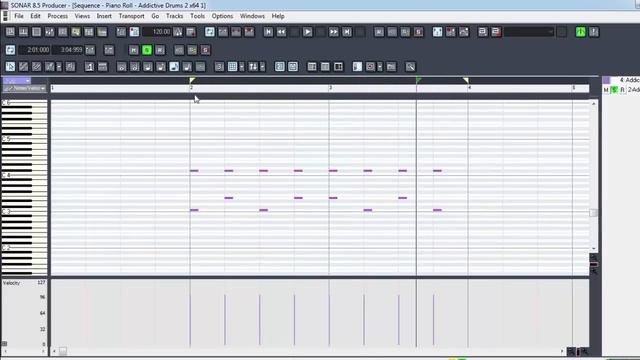Click the green now-time marker on the ruler

[418, 80]
